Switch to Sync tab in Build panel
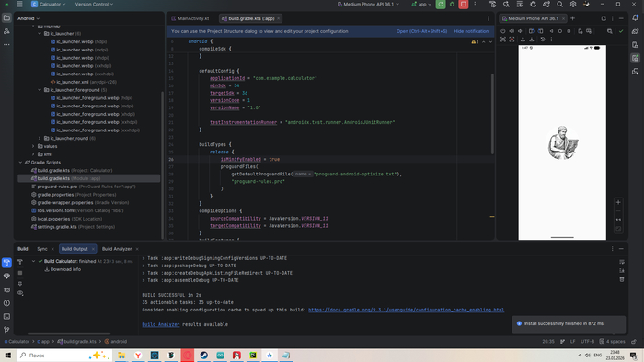The width and height of the screenshot is (644, 362). 42,249
